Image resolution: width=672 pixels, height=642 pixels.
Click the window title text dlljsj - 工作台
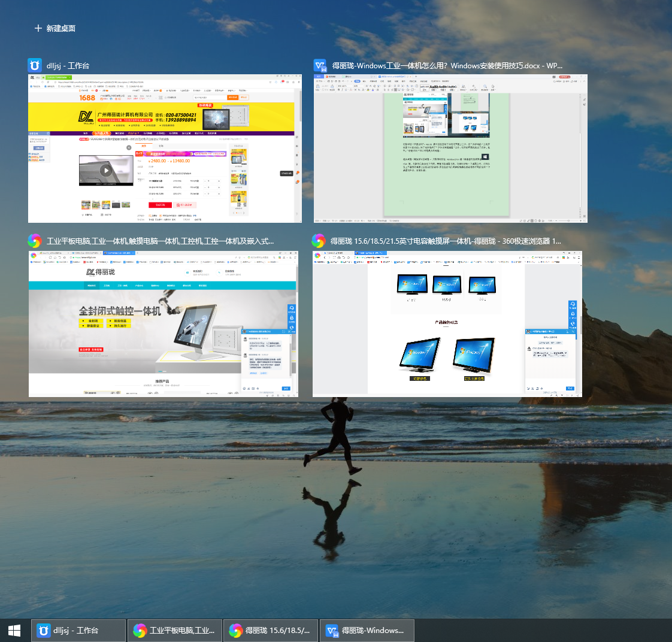68,66
